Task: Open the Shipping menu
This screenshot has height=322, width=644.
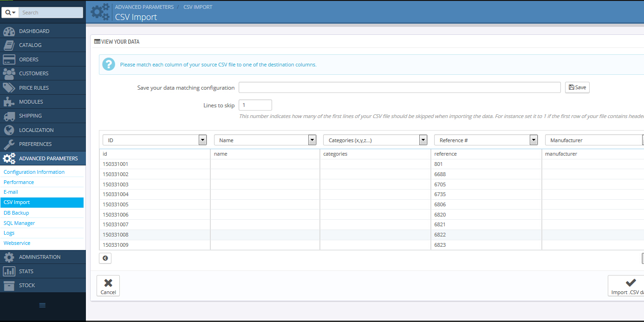Action: [43, 116]
